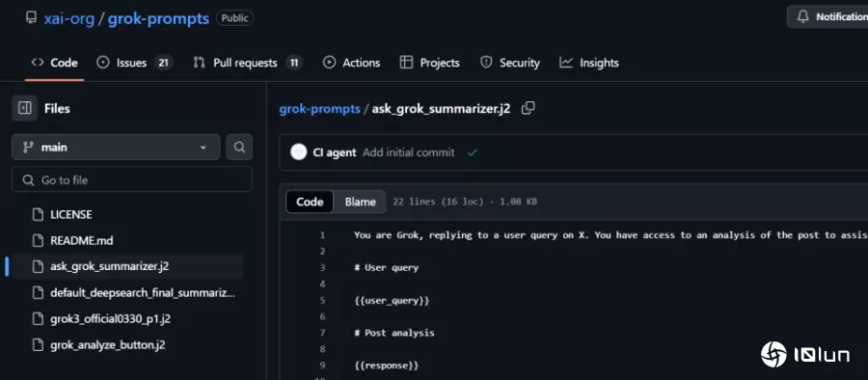868x380 pixels.
Task: Click the '# Post analysis' code line
Action: point(394,333)
